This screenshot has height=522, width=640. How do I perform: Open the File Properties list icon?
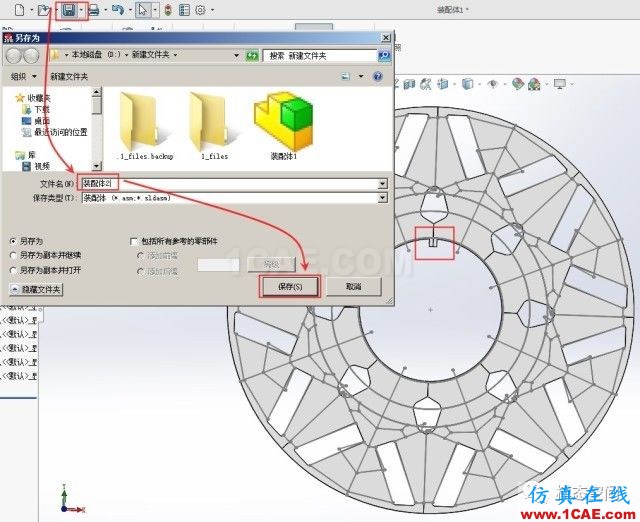[x=184, y=10]
